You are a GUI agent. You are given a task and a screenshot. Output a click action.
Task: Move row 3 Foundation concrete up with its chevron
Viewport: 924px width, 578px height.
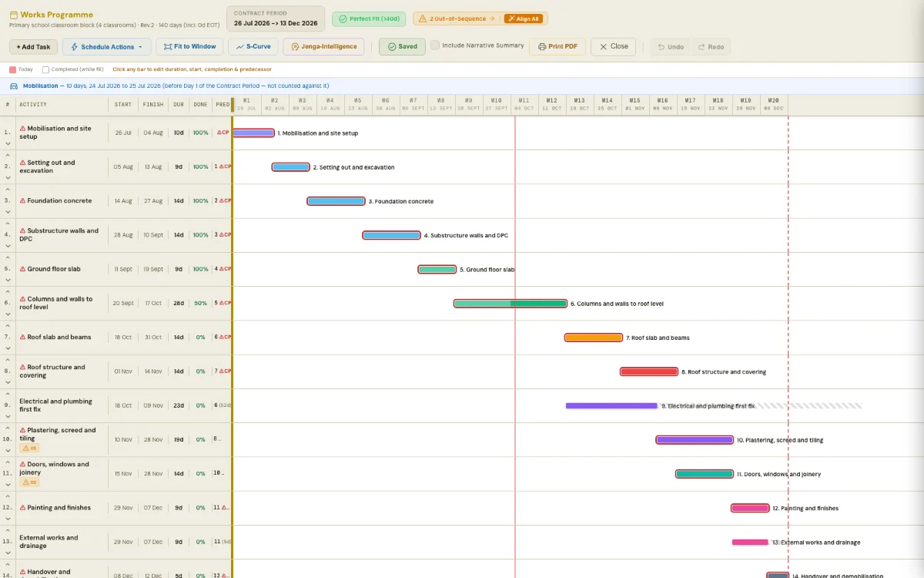pyautogui.click(x=8, y=190)
